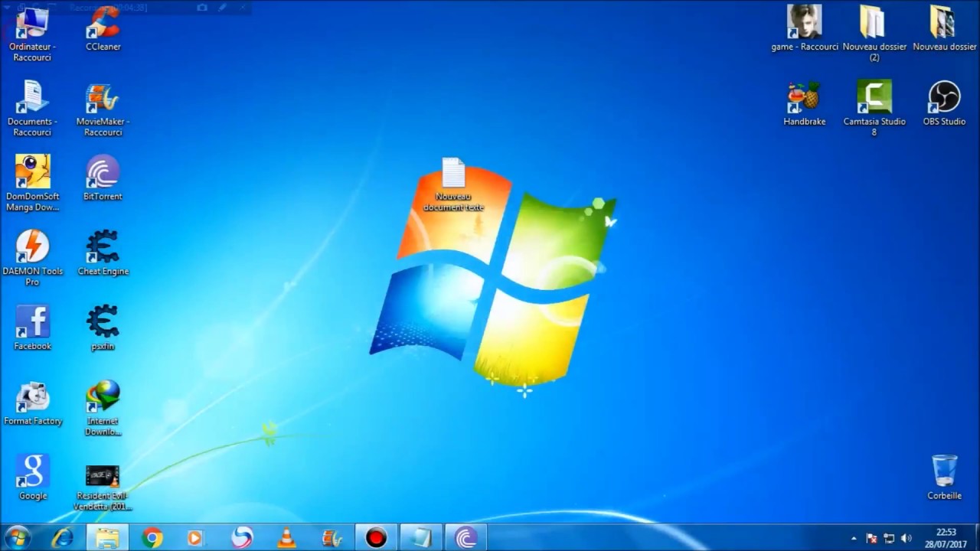Select the psxfin desktop icon
The image size is (980, 551).
(x=103, y=328)
